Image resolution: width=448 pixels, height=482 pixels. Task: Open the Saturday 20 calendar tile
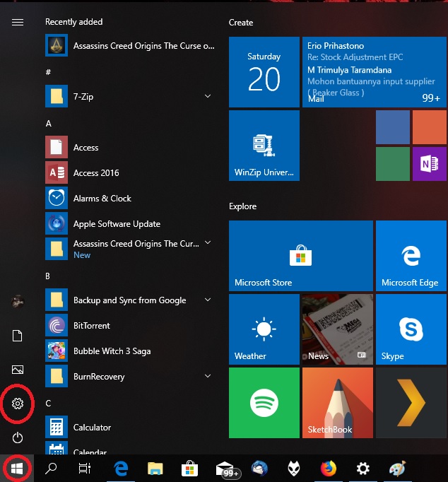[264, 72]
